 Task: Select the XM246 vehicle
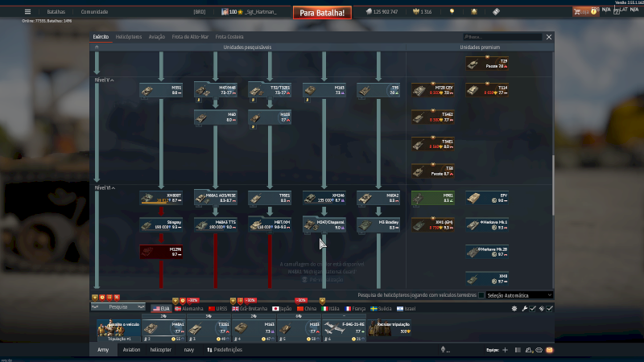click(324, 198)
